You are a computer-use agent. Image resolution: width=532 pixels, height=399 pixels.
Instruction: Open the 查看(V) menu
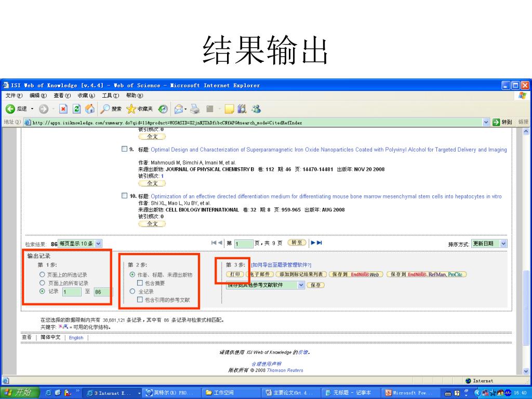62,96
